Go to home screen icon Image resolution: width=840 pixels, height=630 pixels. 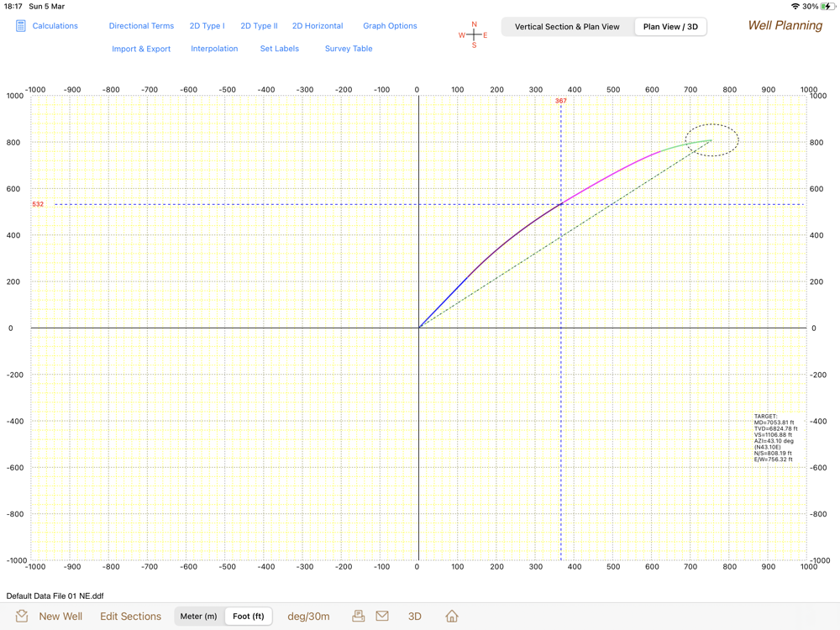(452, 616)
